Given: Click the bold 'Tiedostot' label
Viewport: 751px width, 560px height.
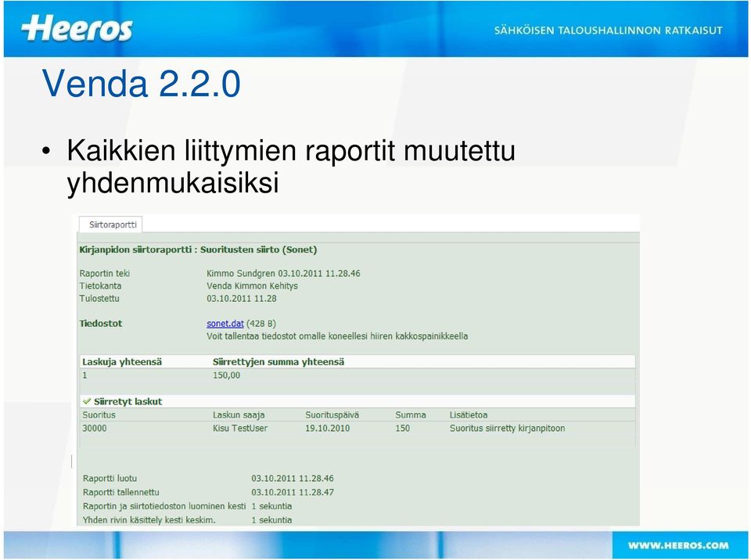Looking at the screenshot, I should coord(101,323).
